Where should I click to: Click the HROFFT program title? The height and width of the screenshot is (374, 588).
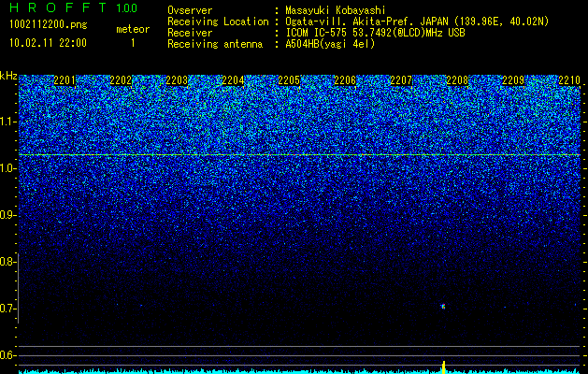pyautogui.click(x=58, y=7)
